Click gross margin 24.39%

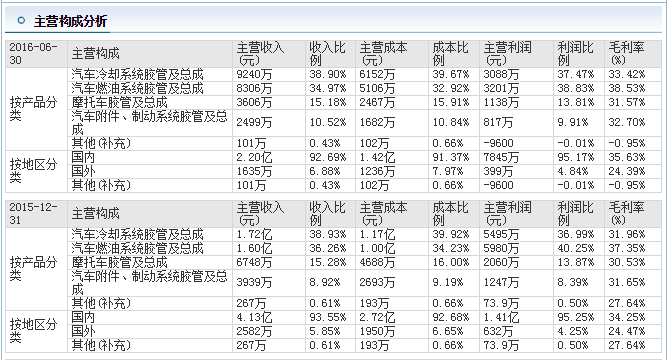click(626, 171)
